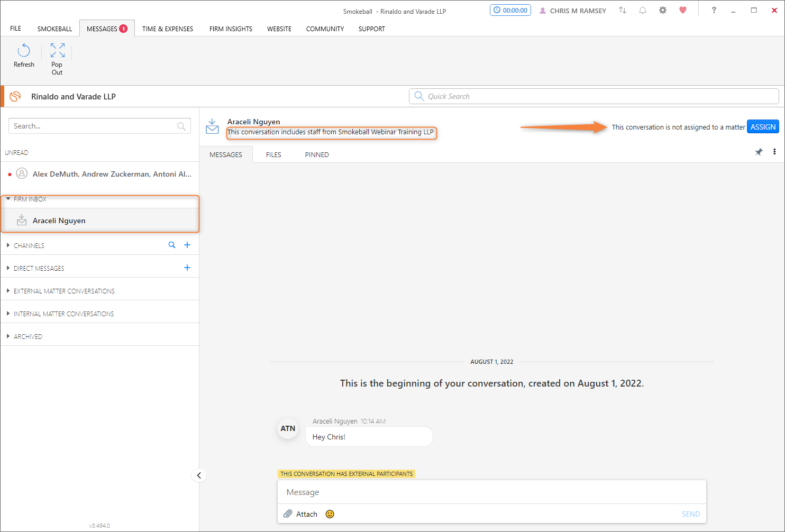The image size is (785, 532).
Task: Click the heart icon in the title bar
Action: coord(683,10)
